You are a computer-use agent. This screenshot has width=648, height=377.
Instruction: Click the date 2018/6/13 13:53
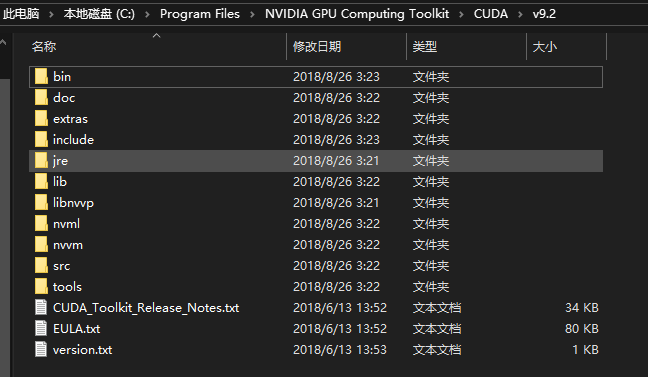pyautogui.click(x=340, y=350)
